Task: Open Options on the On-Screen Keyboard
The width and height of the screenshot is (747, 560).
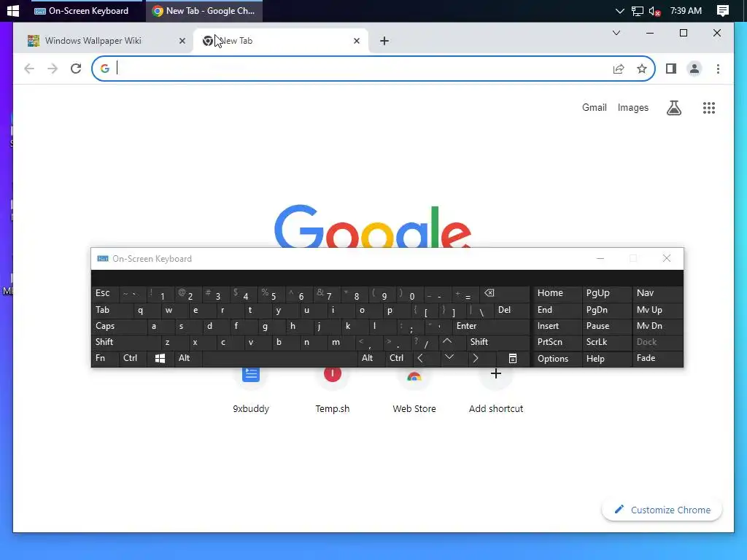Action: (557, 358)
